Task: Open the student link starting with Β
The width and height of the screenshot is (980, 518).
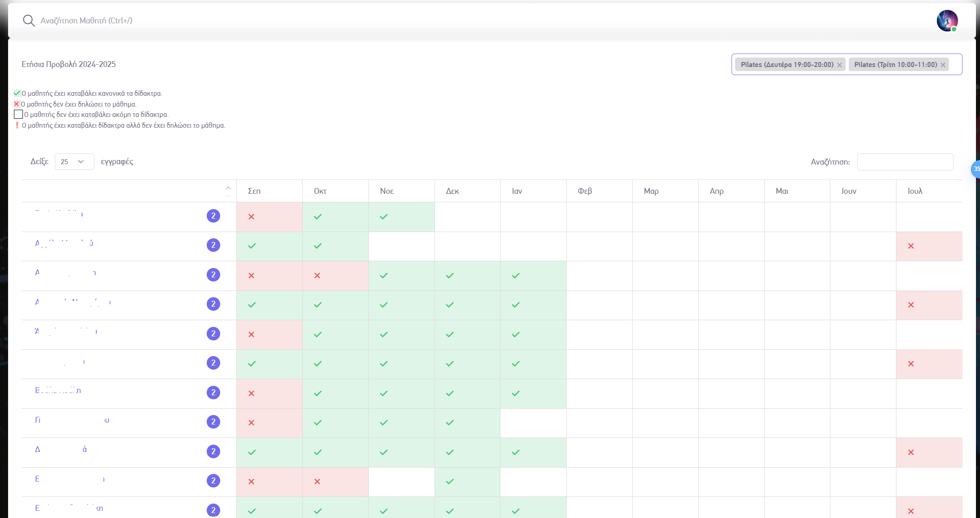Action: tap(58, 390)
